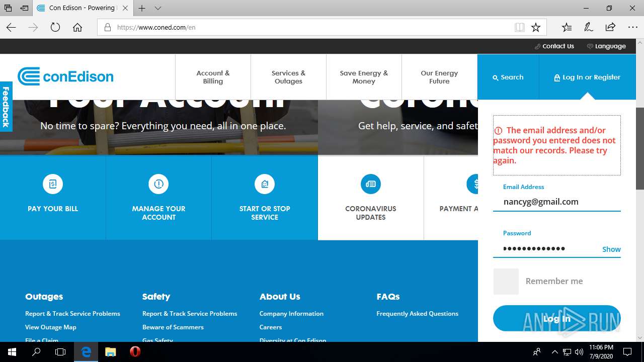
Task: Collapse the Log In or Register panel
Action: (587, 77)
